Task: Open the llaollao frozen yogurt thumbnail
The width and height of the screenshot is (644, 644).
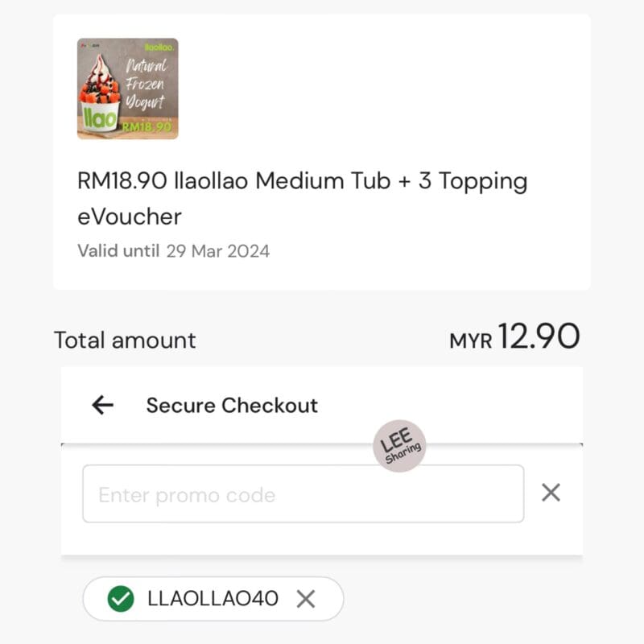Action: point(128,89)
